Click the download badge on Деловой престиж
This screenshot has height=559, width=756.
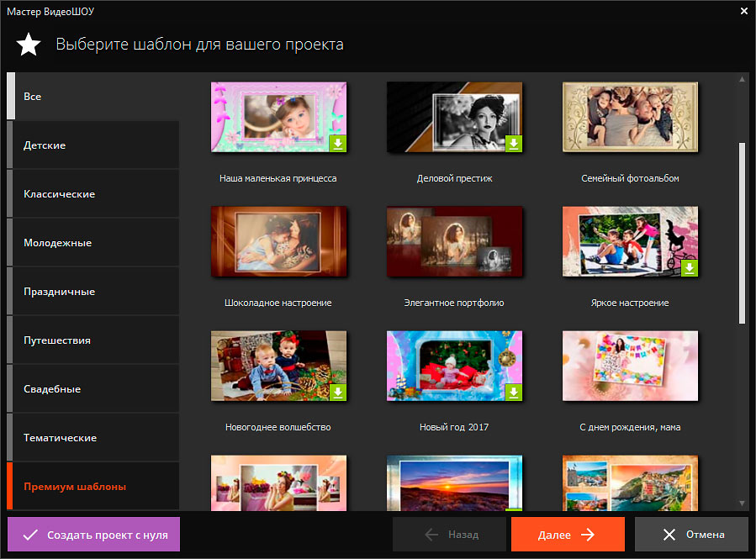tap(514, 144)
